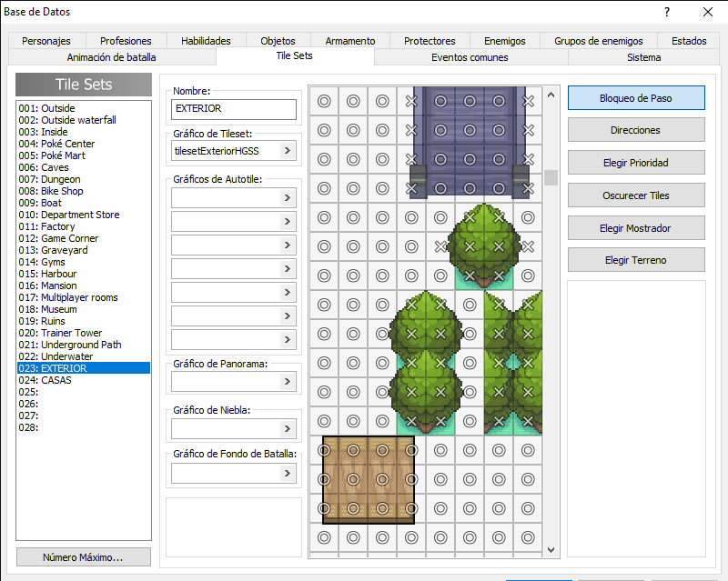
Task: Expand the Gráfico de Fondo de Batalla selector
Action: [x=288, y=474]
